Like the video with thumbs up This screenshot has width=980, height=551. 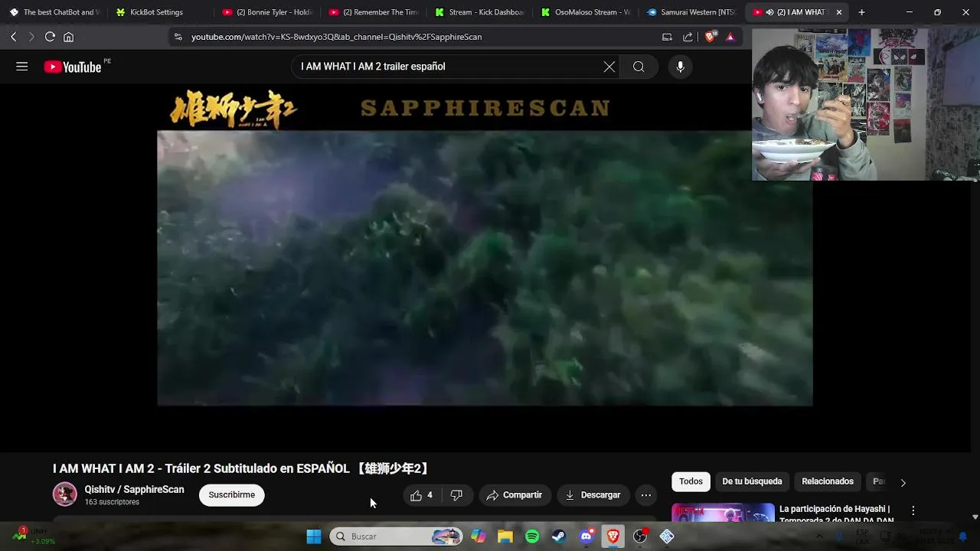click(x=422, y=495)
